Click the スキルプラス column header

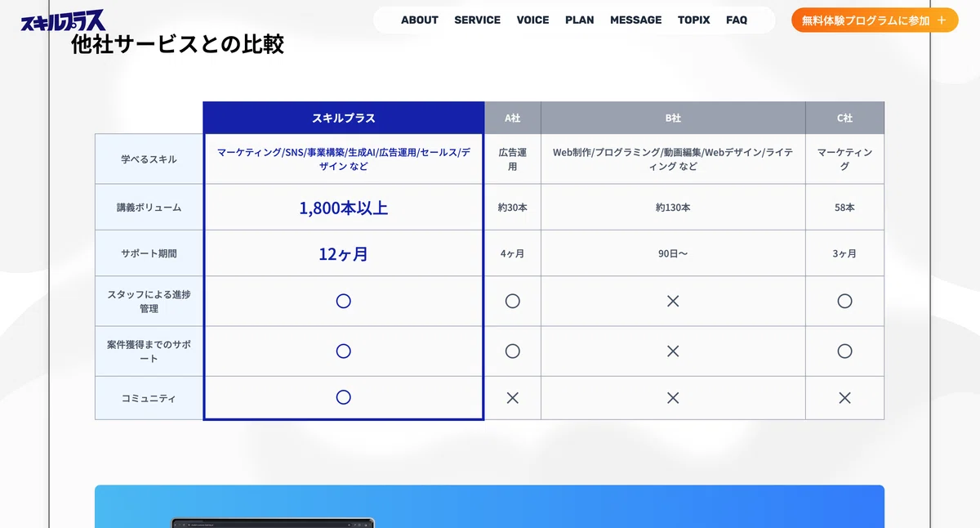(x=344, y=118)
